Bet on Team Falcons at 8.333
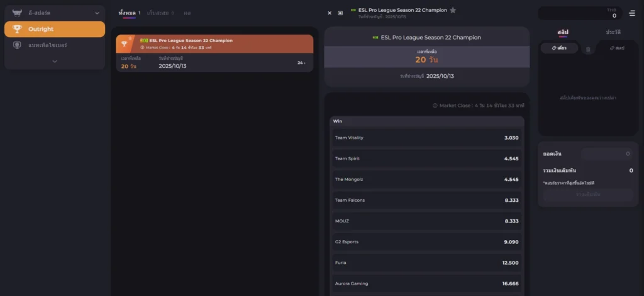The height and width of the screenshot is (296, 644). point(427,200)
